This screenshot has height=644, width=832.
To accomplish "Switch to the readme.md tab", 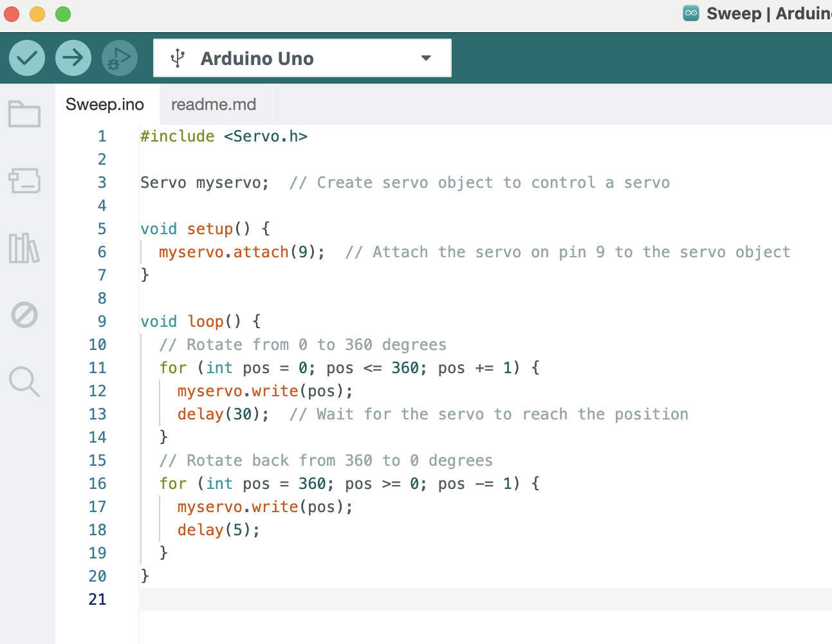I will [214, 104].
